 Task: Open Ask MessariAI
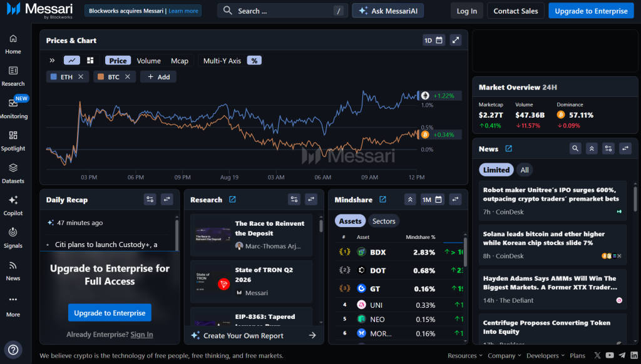(388, 11)
